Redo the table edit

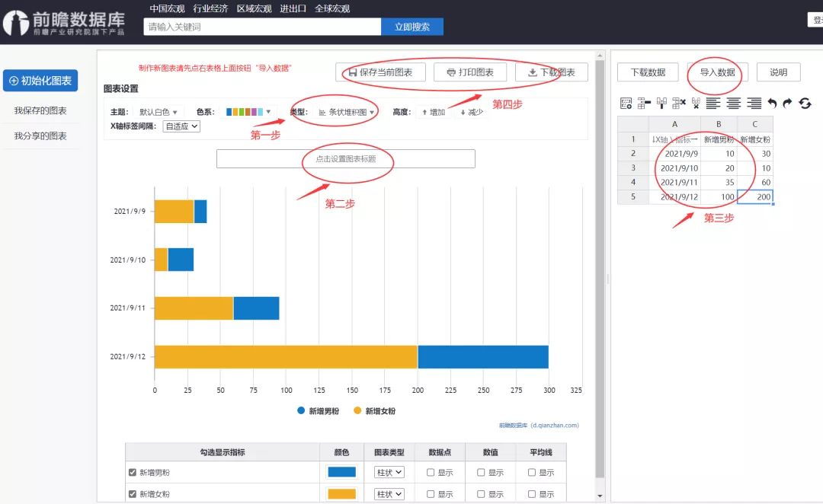tap(787, 104)
